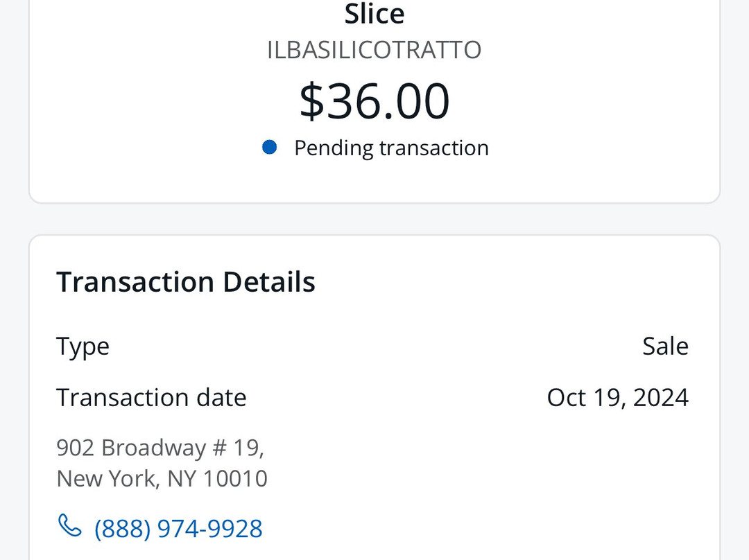Click the ILBASILICOTRATTO merchant descriptor
Screen dimensions: 749x560
[x=374, y=51]
